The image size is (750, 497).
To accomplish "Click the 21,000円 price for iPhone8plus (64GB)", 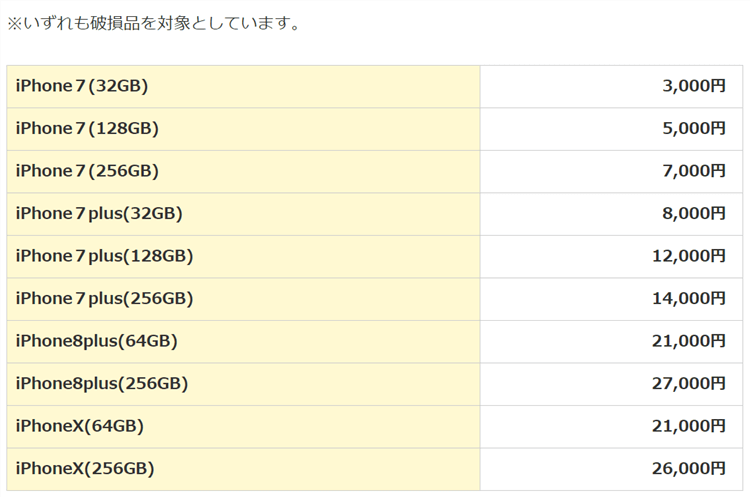I will (688, 341).
